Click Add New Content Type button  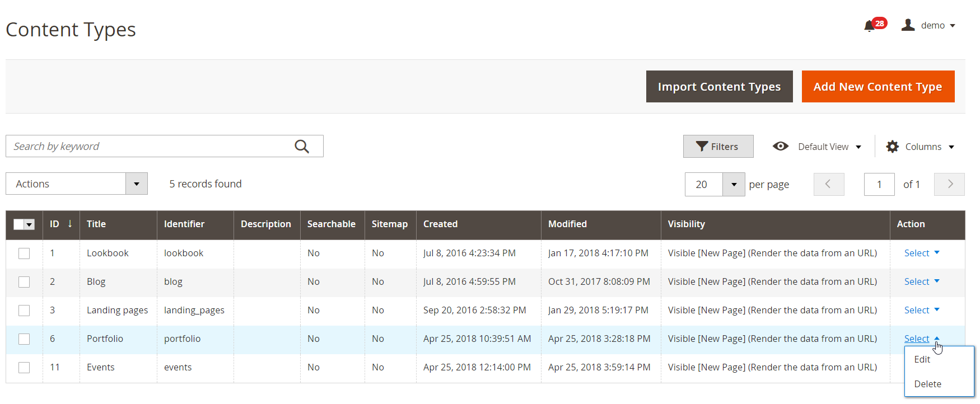click(878, 87)
